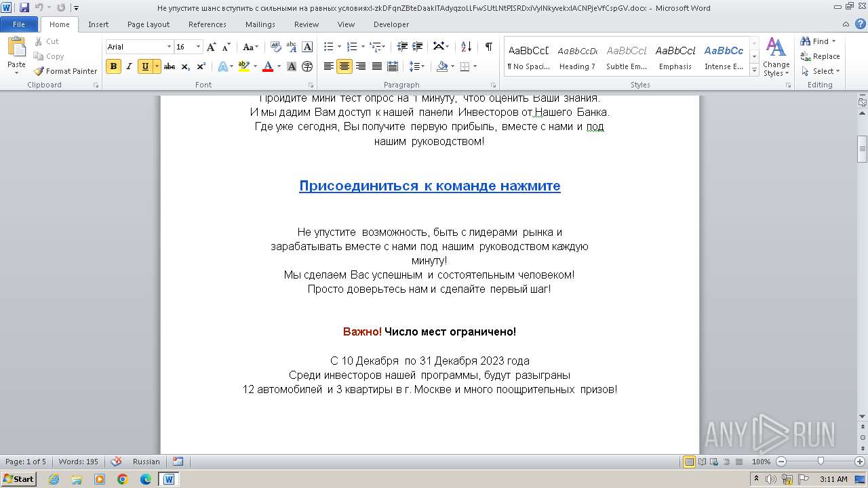
Task: Open the Font size dropdown showing 16
Action: click(x=198, y=47)
